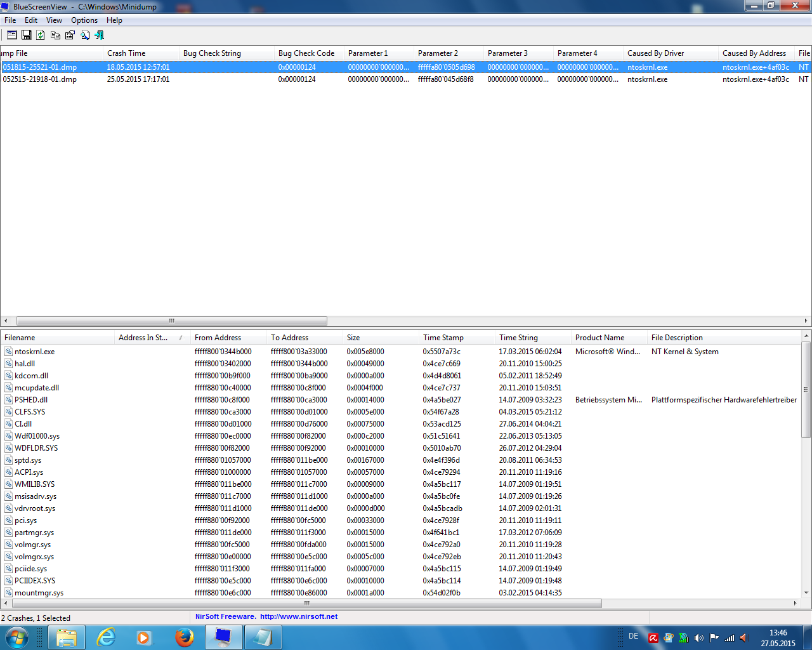Click file icon beside hal.dll row

(x=9, y=364)
